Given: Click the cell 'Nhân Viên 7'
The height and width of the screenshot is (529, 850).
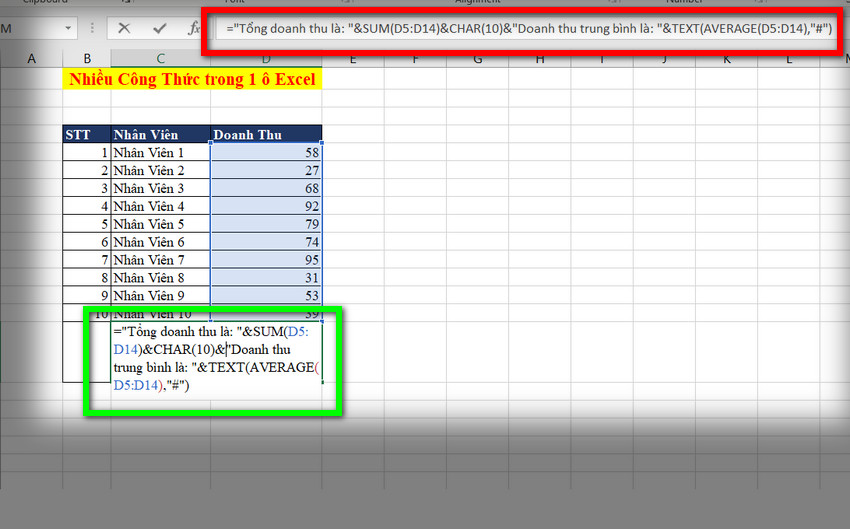Looking at the screenshot, I should pyautogui.click(x=160, y=260).
